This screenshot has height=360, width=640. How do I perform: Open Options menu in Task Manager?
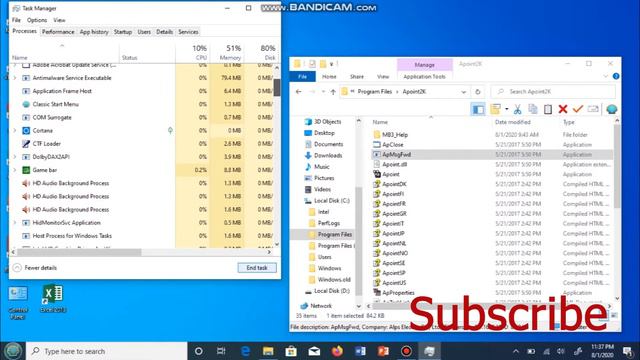pyautogui.click(x=37, y=20)
